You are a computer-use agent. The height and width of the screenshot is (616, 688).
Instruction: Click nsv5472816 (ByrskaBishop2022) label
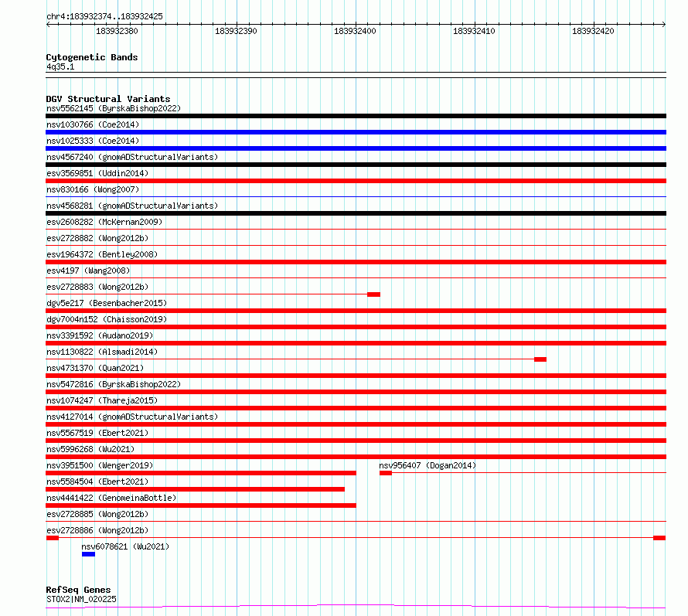114,384
